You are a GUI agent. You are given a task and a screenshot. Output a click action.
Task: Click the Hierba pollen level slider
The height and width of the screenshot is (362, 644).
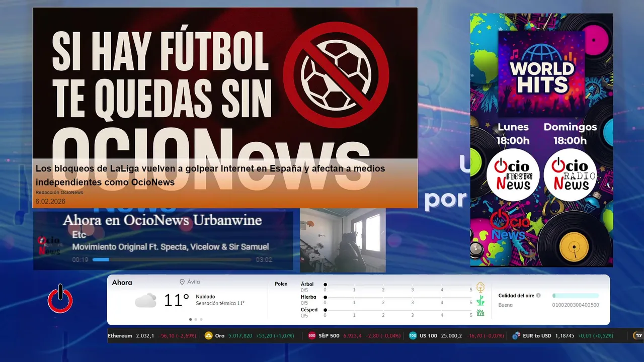click(398, 298)
